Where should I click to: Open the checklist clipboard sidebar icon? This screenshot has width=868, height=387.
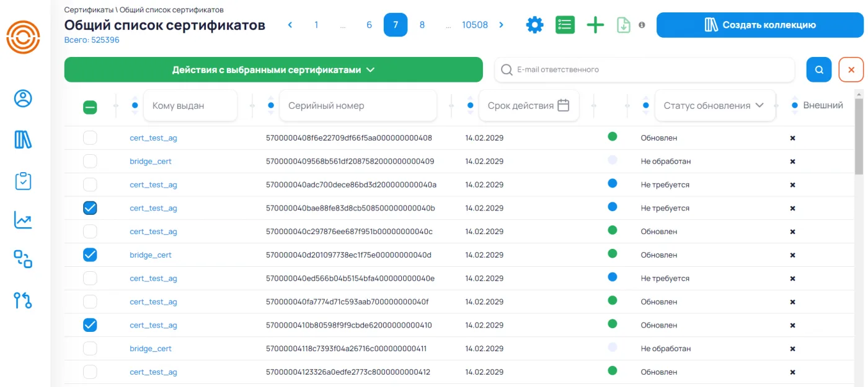[x=24, y=181]
